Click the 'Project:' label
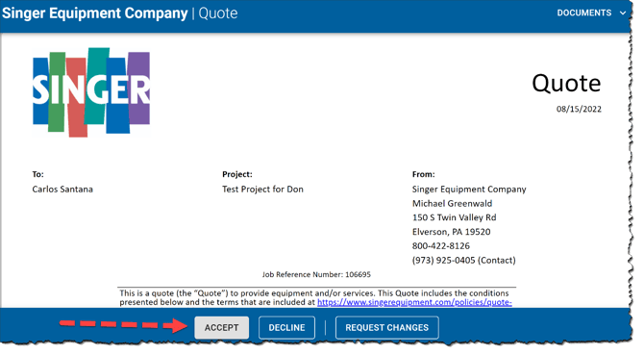The height and width of the screenshot is (355, 644). (237, 174)
